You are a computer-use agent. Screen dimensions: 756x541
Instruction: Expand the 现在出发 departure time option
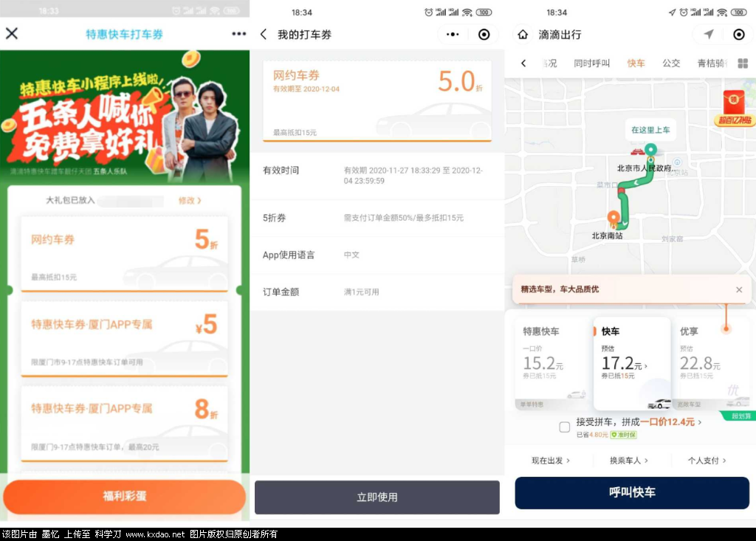click(551, 461)
